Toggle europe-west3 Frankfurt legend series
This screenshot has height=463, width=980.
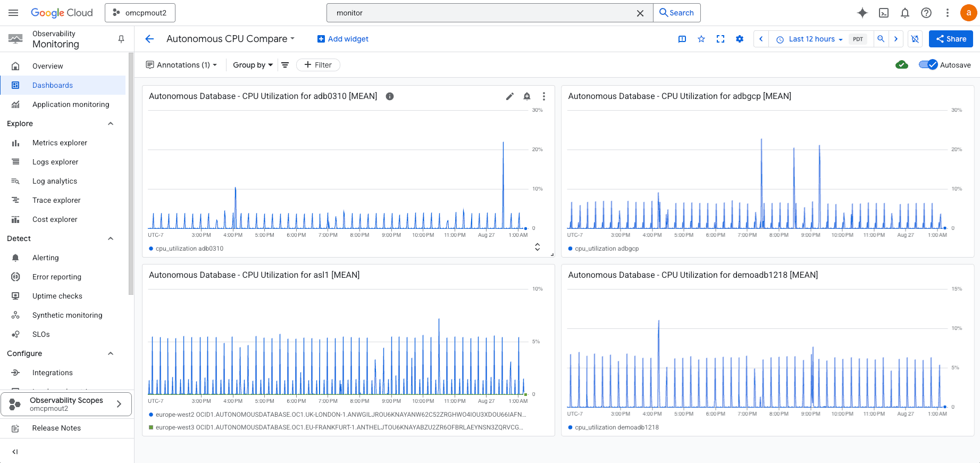click(336, 427)
